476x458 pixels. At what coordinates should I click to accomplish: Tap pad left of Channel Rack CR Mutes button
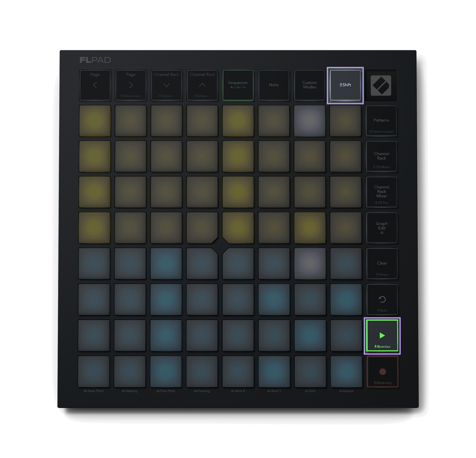pos(346,156)
